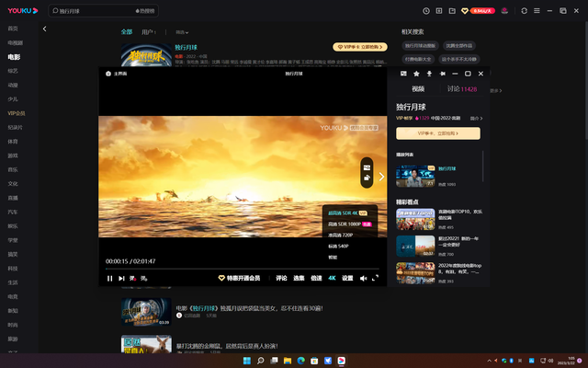The image size is (588, 368).
Task: Select 超高清 SDR 4K quality
Action: (x=347, y=213)
